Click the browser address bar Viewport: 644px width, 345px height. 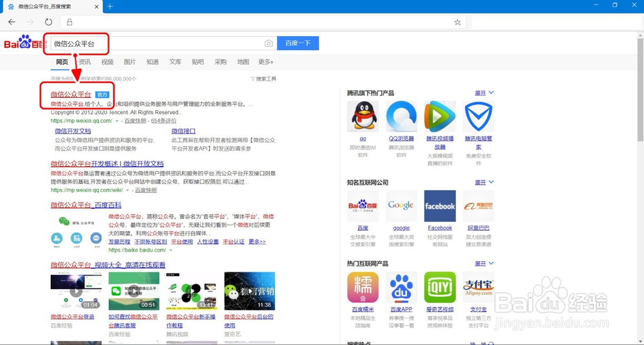[263, 22]
